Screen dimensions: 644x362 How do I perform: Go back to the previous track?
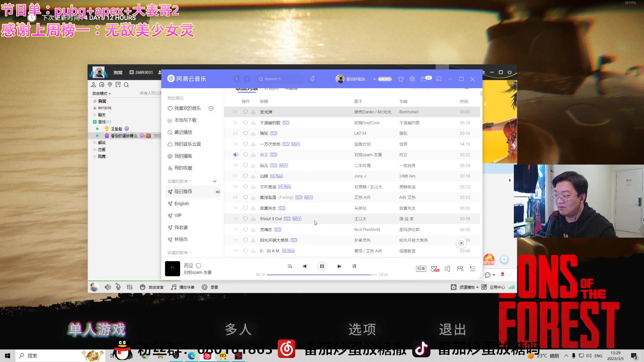click(305, 266)
